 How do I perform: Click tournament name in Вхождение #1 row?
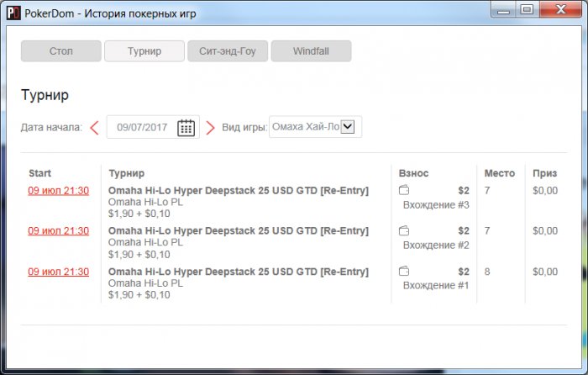click(x=239, y=272)
